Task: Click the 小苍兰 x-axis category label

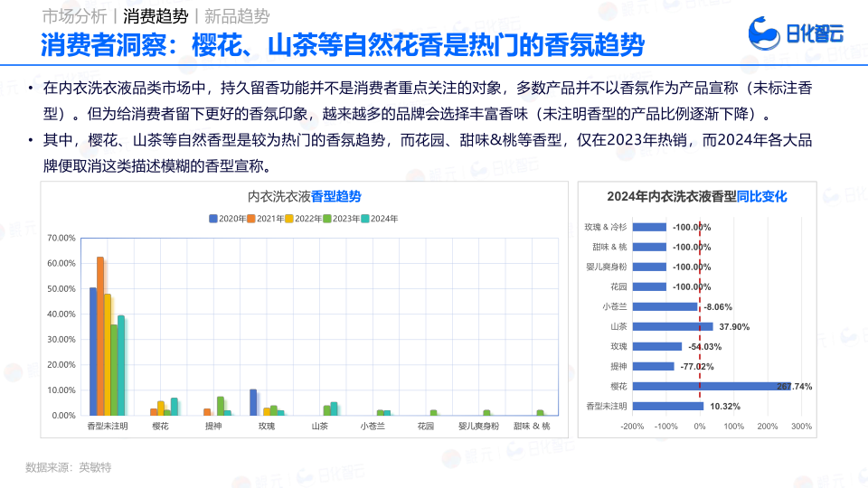Action: pyautogui.click(x=373, y=426)
